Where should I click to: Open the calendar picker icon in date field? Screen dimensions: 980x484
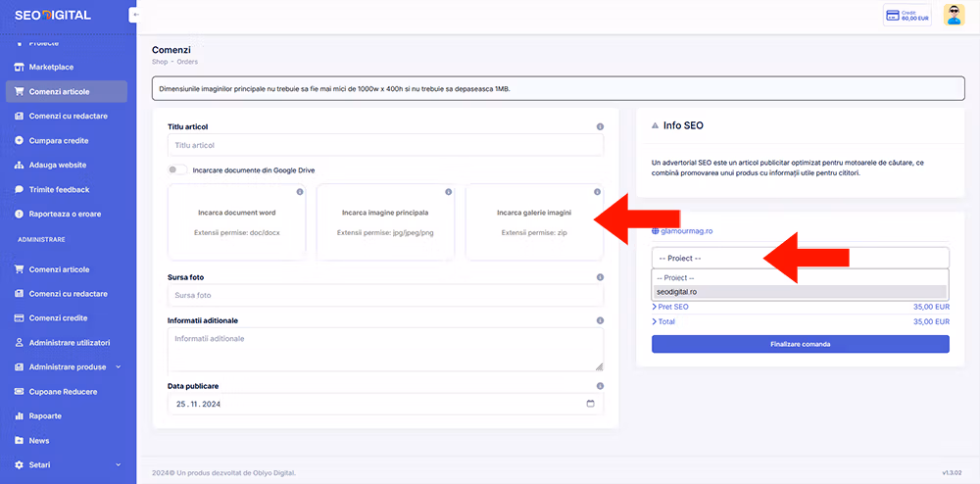pyautogui.click(x=590, y=404)
